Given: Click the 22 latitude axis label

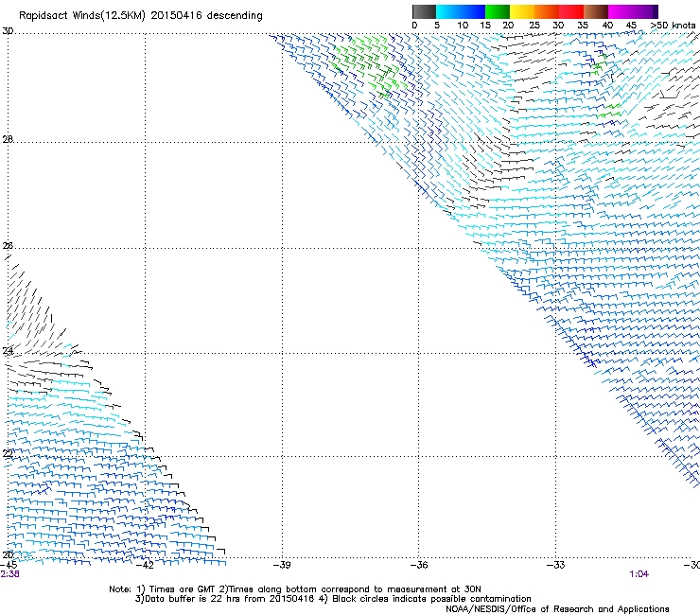Looking at the screenshot, I should coord(8,454).
